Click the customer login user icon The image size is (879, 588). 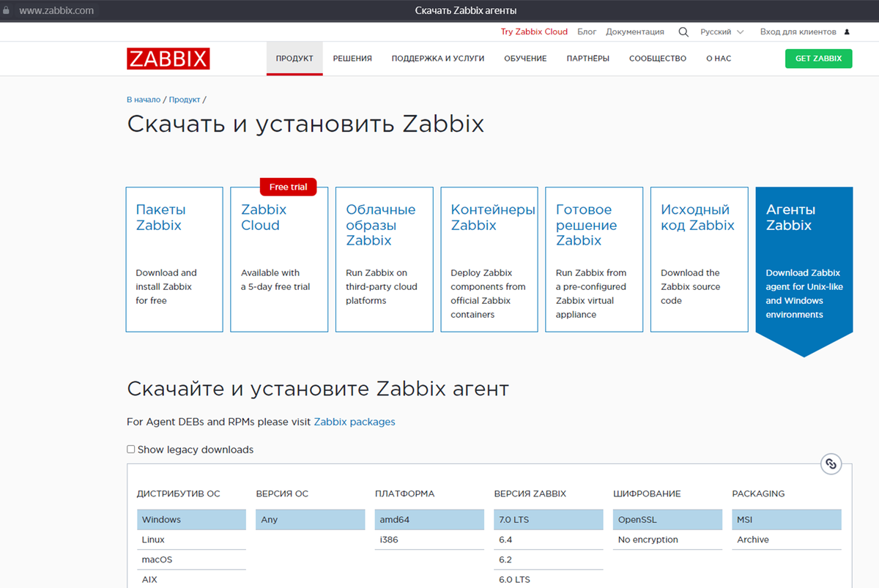pos(847,32)
